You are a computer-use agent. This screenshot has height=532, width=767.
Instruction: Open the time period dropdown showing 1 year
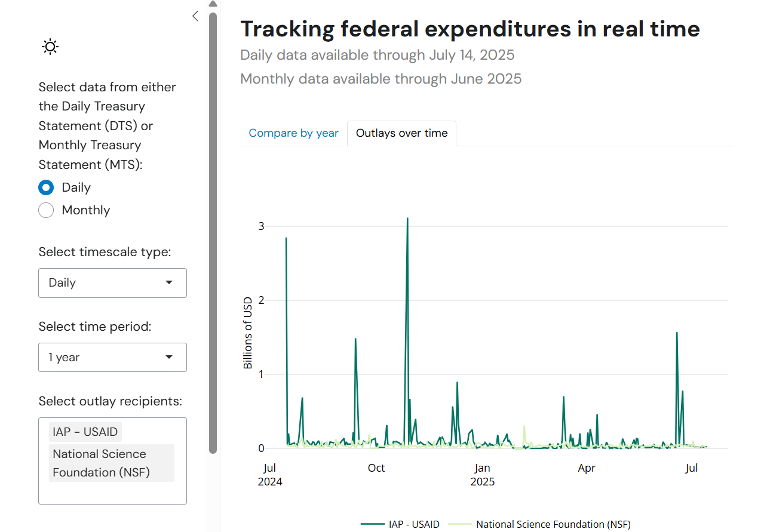click(112, 358)
